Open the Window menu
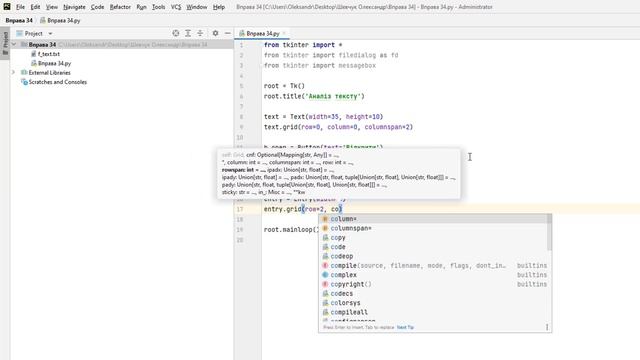This screenshot has height=360, width=640. [196, 7]
